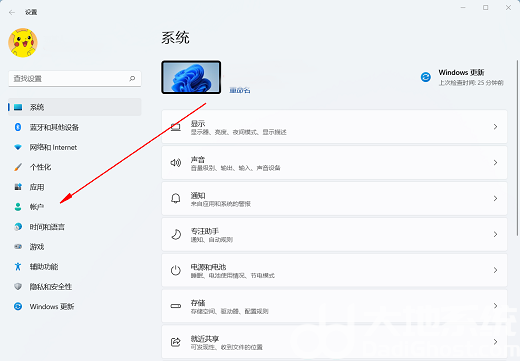Viewport: 520px width, 361px height.
Task: Click the share icon in 就近共享 row
Action: [x=176, y=342]
